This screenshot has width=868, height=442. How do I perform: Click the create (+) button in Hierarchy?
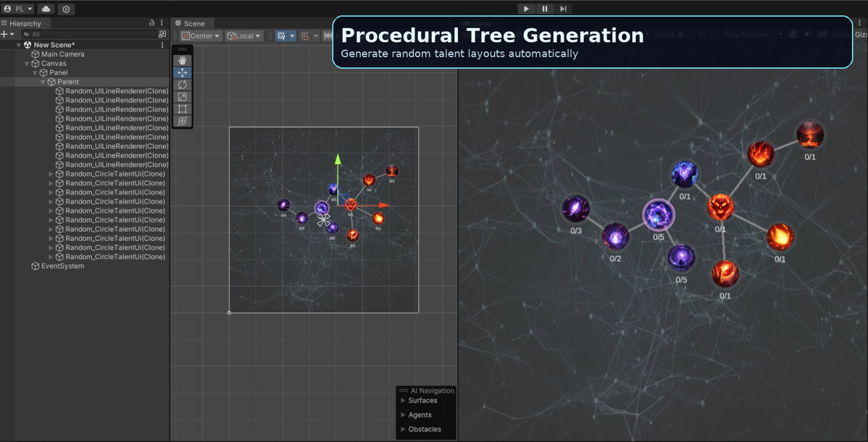click(x=5, y=33)
